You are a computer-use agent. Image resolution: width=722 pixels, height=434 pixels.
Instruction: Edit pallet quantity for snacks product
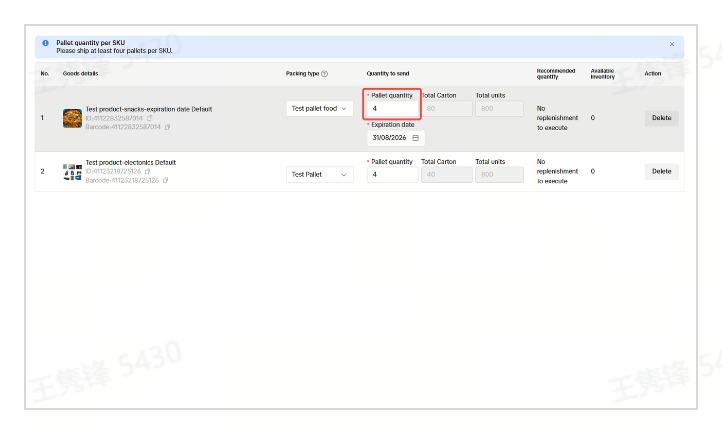point(392,109)
